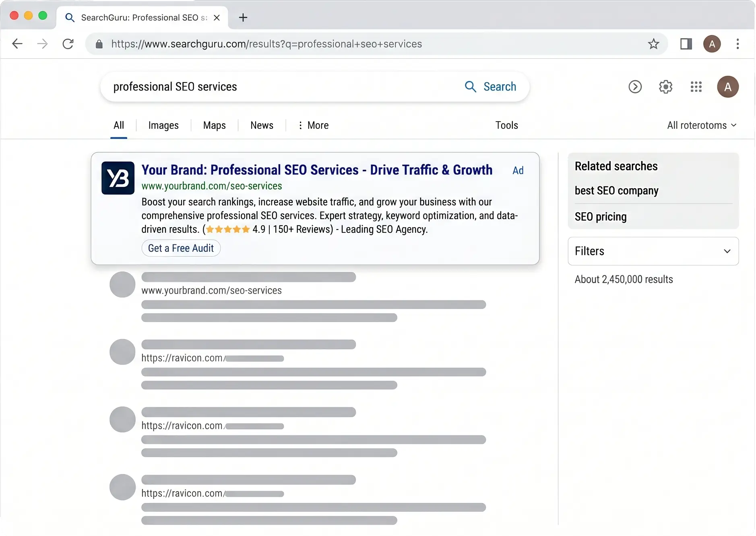Screen dimensions: 756x536
Task: Click the browser forward arrow
Action: tap(42, 44)
